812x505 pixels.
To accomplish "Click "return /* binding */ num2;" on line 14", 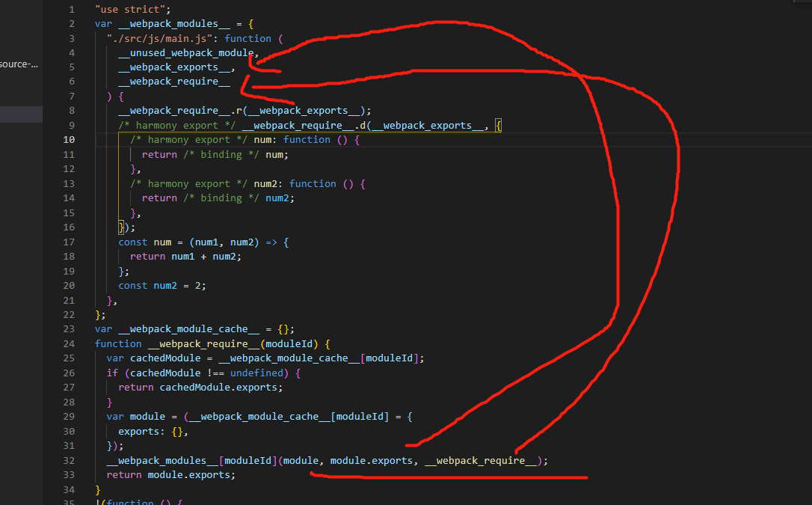I will coord(218,198).
